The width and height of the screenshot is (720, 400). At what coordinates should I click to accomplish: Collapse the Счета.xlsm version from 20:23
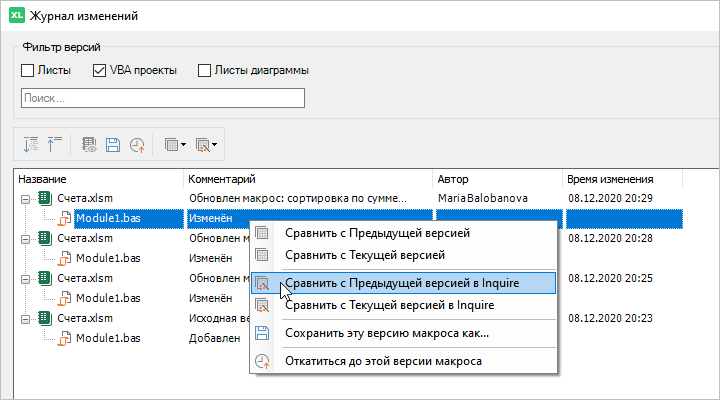tap(26, 319)
